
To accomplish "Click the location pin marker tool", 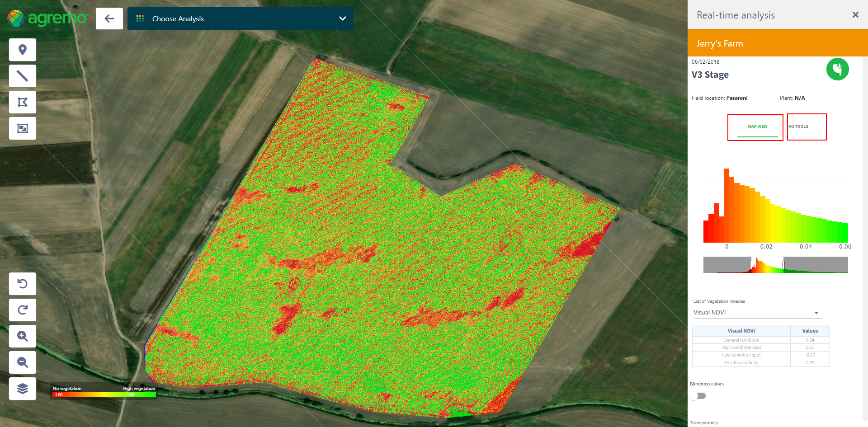I will click(23, 50).
